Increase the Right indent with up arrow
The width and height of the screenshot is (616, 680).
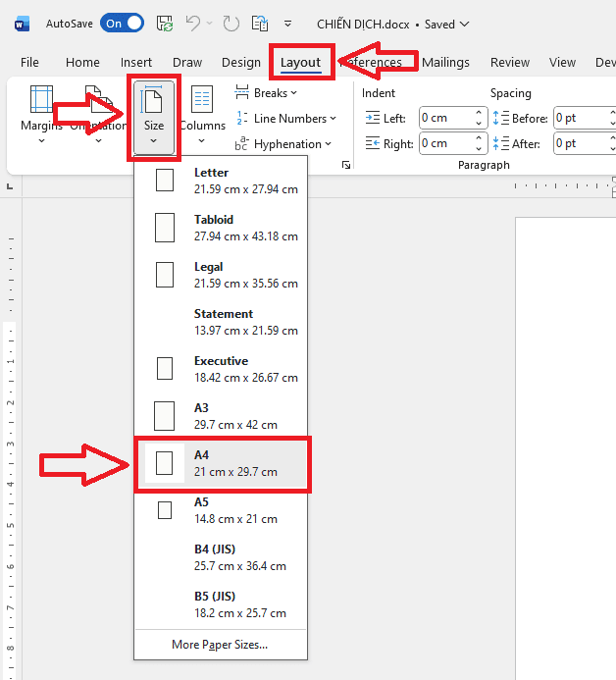point(479,139)
